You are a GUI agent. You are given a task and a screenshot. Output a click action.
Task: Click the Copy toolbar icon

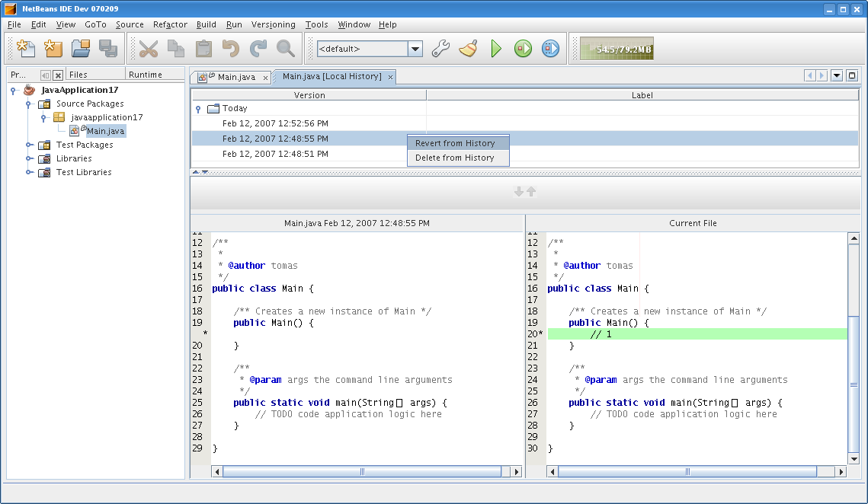[176, 49]
